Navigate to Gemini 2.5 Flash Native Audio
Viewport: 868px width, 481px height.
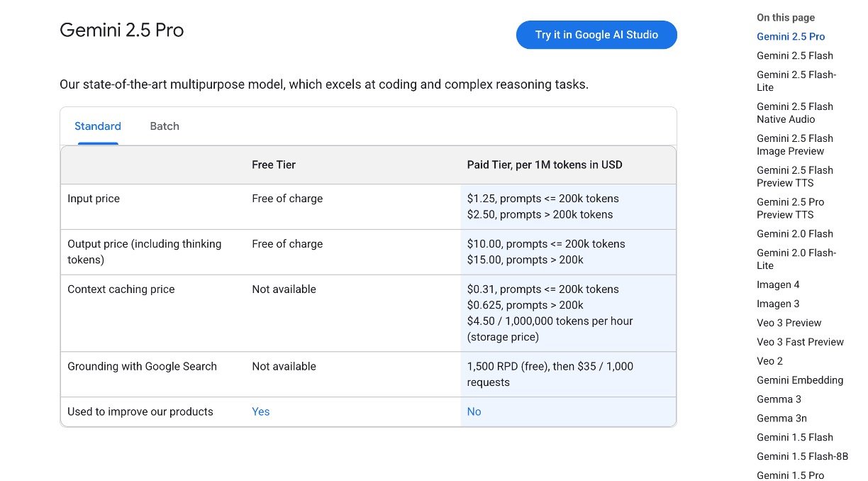pyautogui.click(x=795, y=113)
